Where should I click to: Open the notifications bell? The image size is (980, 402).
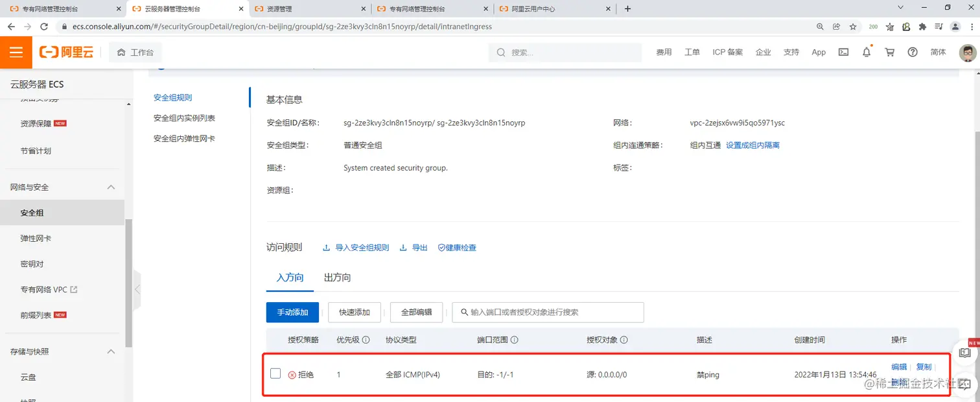(x=867, y=53)
